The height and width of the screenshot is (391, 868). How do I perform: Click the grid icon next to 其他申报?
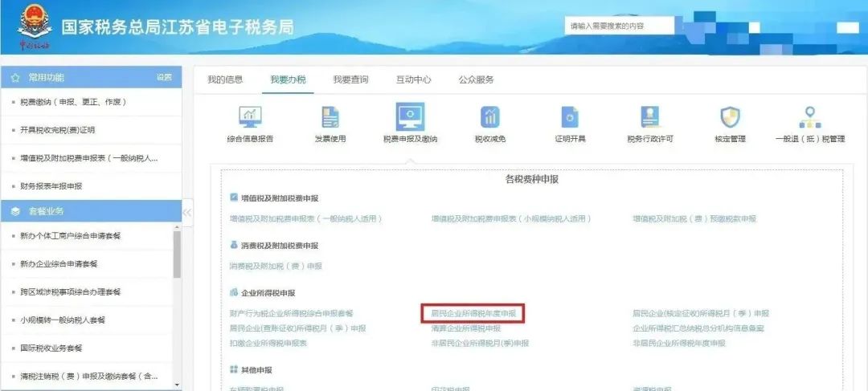[x=234, y=369]
